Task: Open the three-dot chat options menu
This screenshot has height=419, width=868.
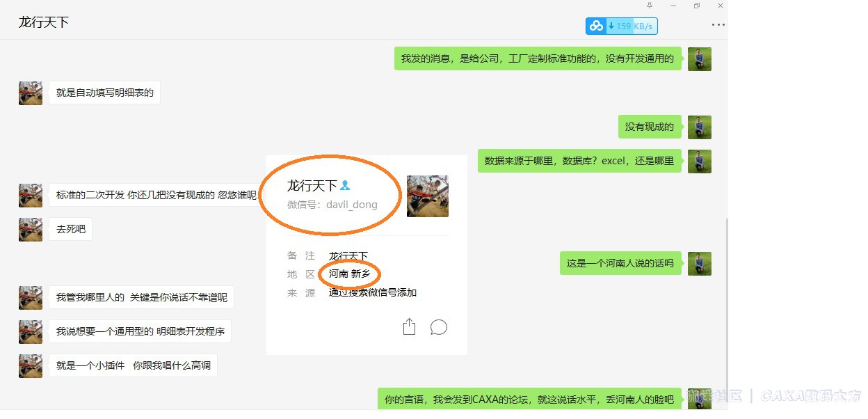Action: point(718,25)
